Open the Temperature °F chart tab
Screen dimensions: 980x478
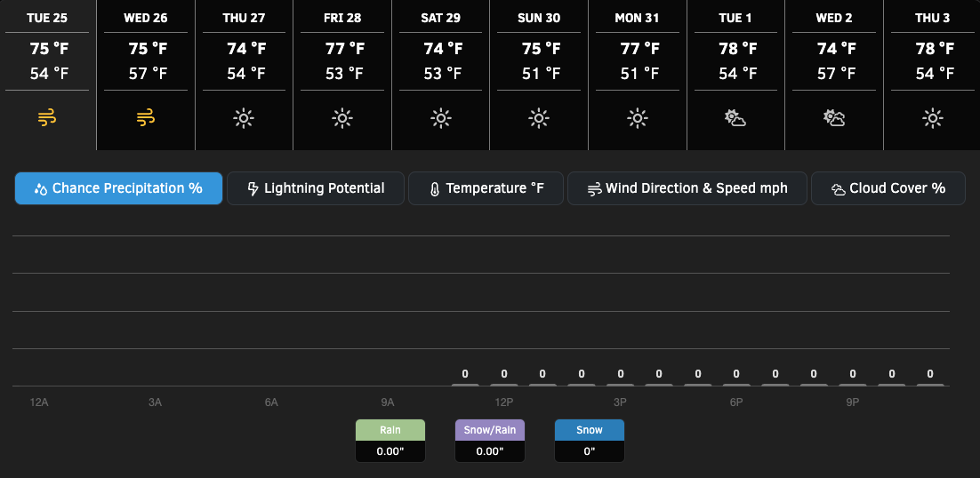pos(486,188)
